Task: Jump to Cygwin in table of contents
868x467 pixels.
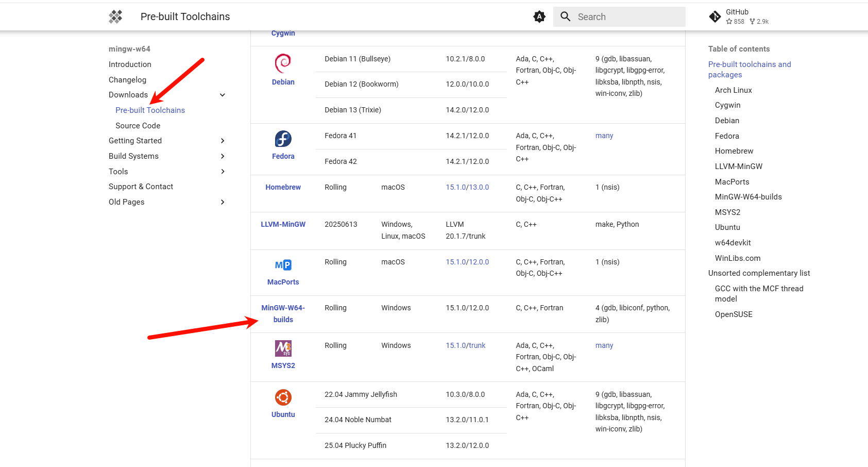Action: tap(728, 105)
